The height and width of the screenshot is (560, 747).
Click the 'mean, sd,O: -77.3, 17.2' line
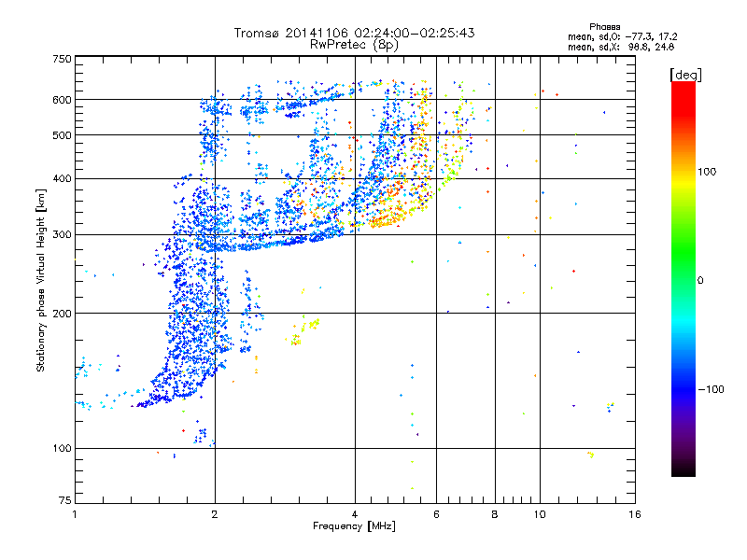point(622,36)
